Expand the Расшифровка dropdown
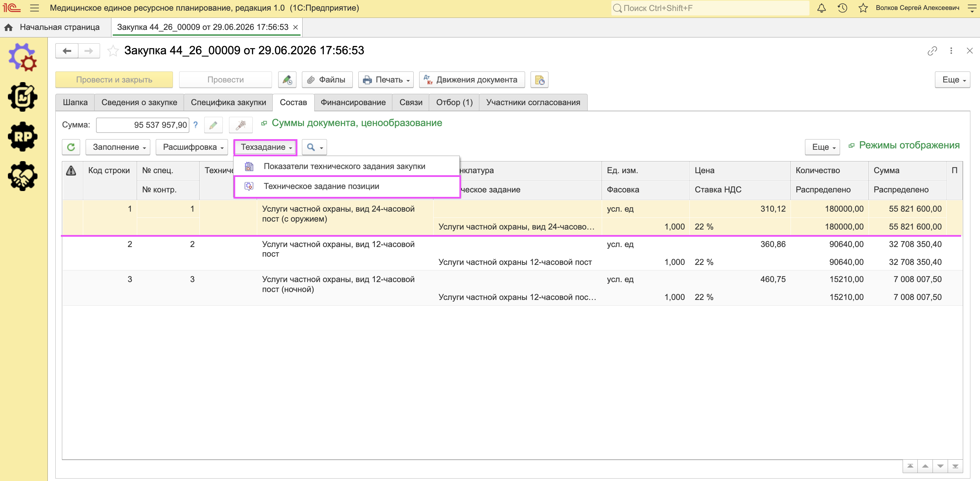This screenshot has width=980, height=481. click(192, 147)
